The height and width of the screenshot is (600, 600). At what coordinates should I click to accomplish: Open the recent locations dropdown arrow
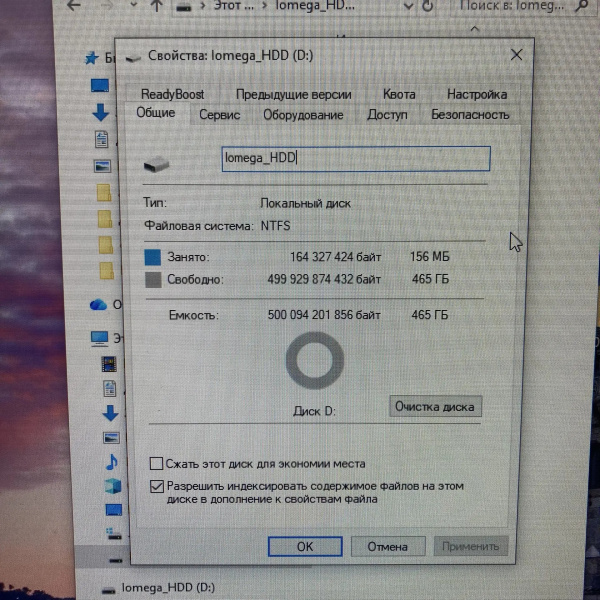tap(134, 5)
